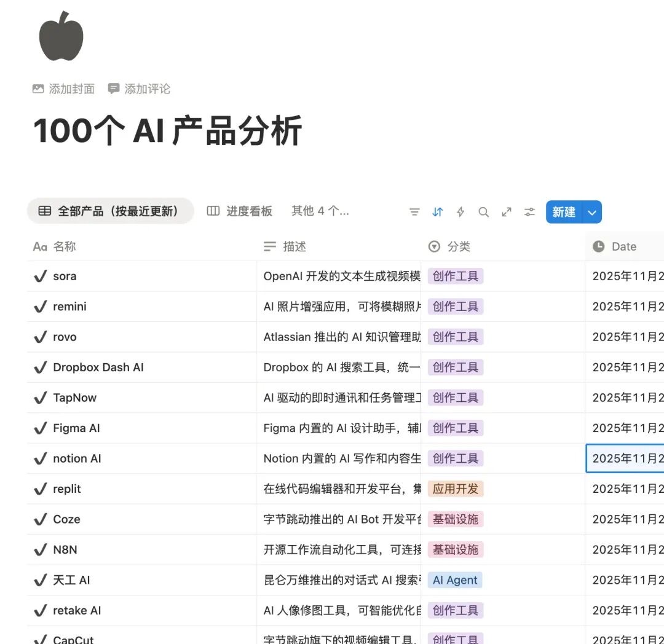Click the search magnifier icon
664x644 pixels.
484,212
